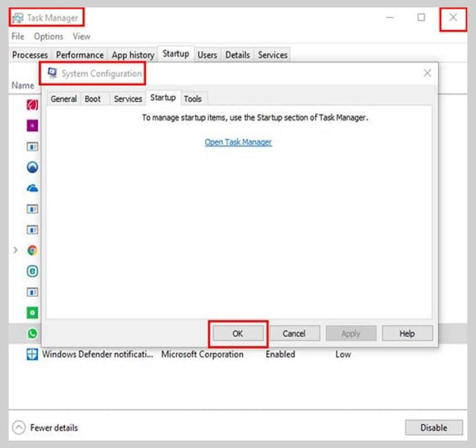The image size is (476, 448).
Task: Select the purple app icon in startup list
Action: point(32,126)
